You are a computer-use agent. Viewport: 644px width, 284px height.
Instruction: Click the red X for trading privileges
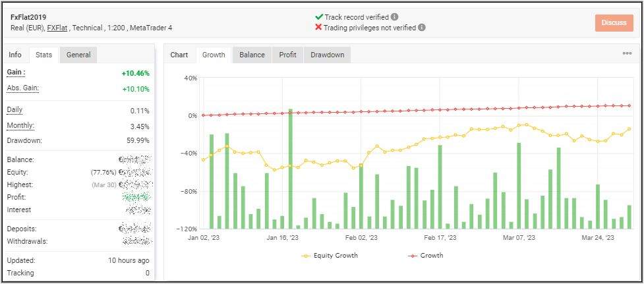click(319, 28)
